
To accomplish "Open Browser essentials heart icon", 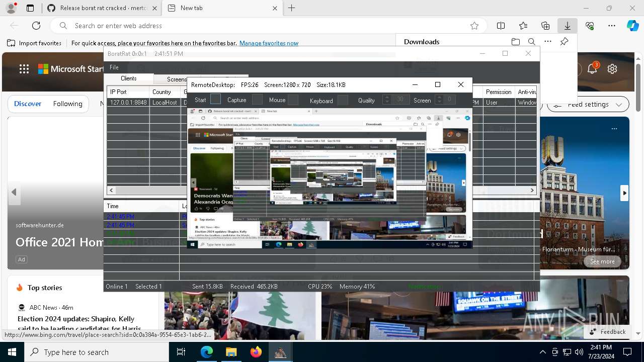I will coord(590,26).
